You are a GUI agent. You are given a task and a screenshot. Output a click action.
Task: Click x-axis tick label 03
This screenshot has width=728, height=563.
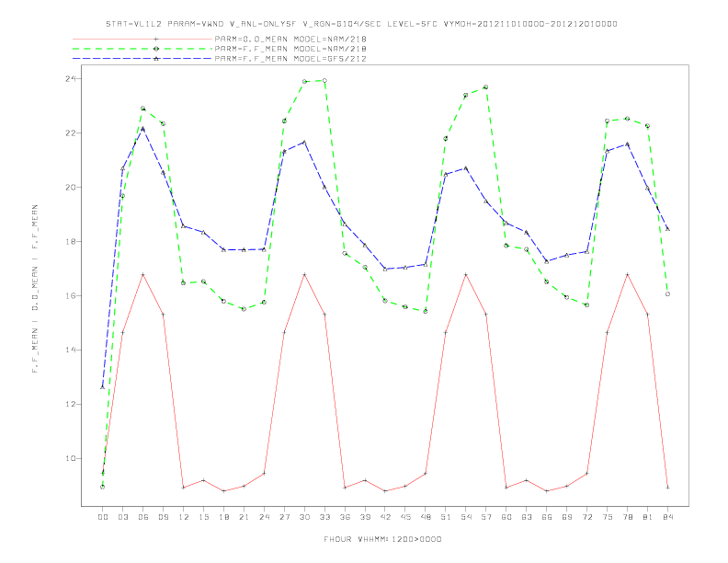tap(122, 517)
